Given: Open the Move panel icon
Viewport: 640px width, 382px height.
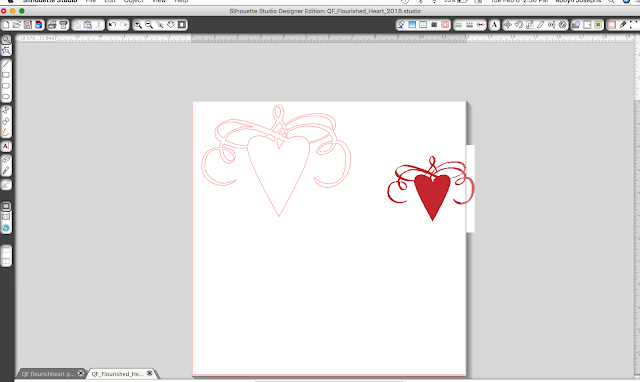Looking at the screenshot, I should pos(507,25).
